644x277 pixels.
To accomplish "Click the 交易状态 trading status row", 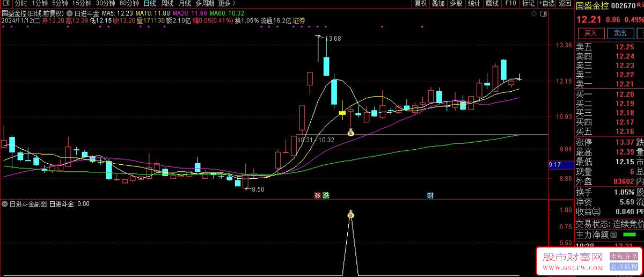I will 609,224.
